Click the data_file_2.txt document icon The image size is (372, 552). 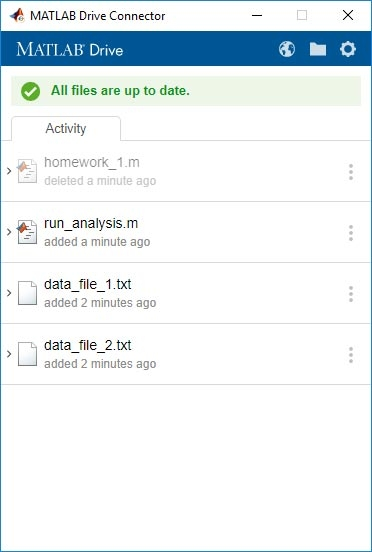[x=27, y=354]
